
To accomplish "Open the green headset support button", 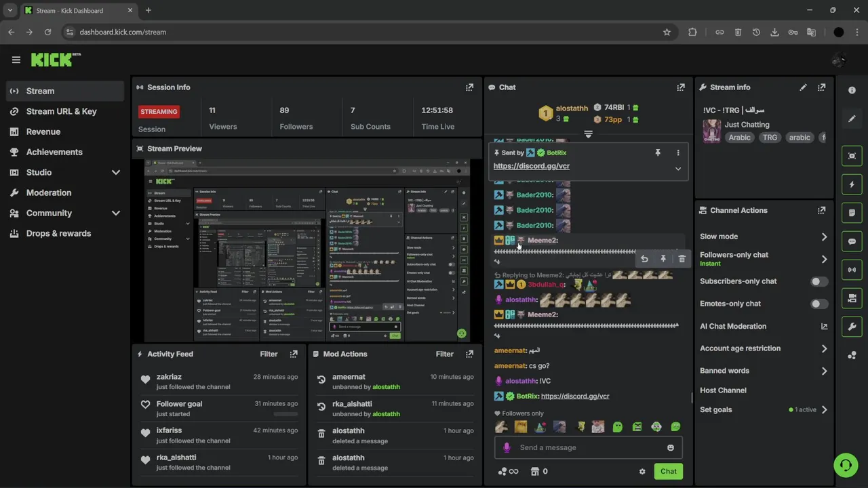I will 846,465.
